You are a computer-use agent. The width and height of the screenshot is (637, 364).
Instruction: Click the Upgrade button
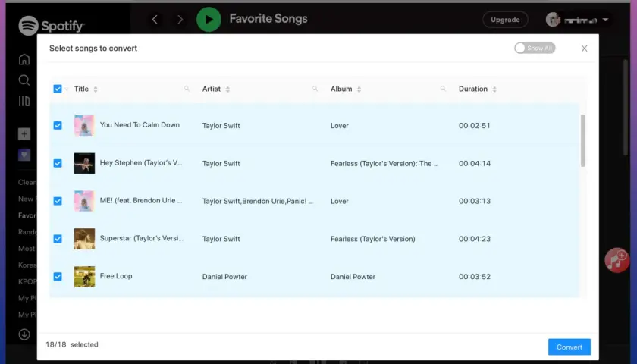505,20
